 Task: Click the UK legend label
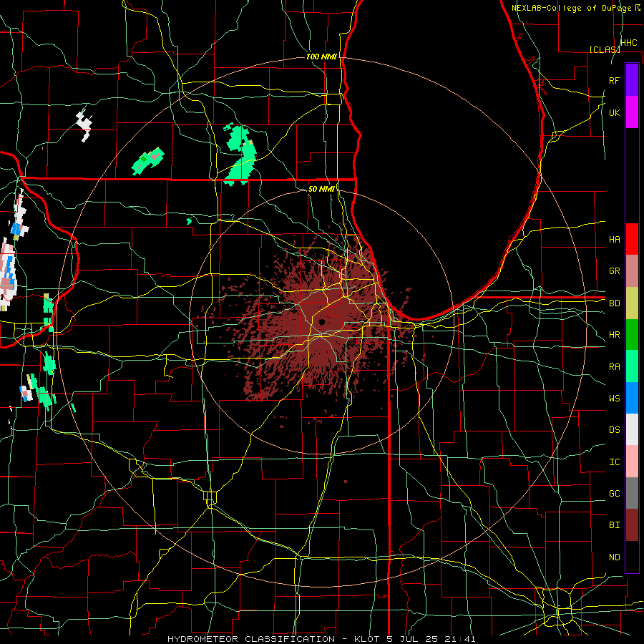tap(614, 112)
